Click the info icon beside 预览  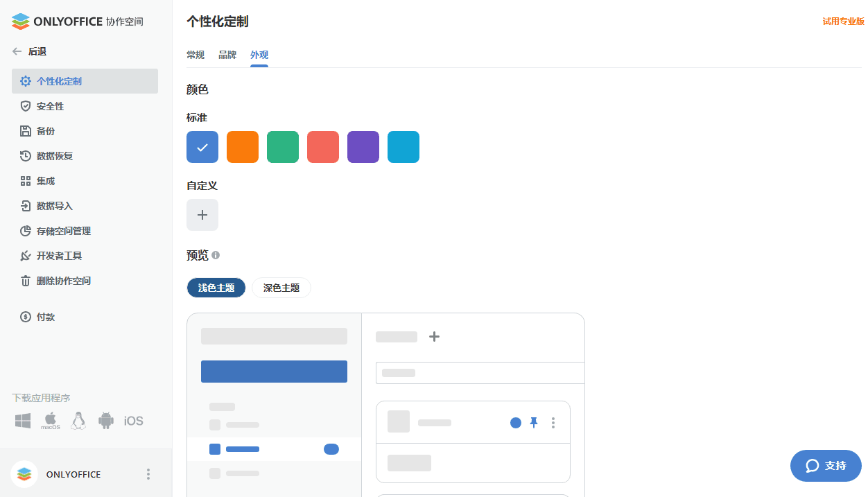216,255
